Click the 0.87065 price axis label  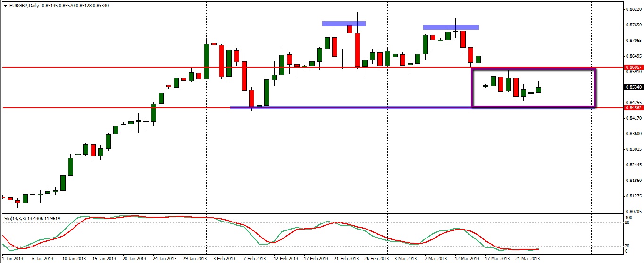(633, 41)
